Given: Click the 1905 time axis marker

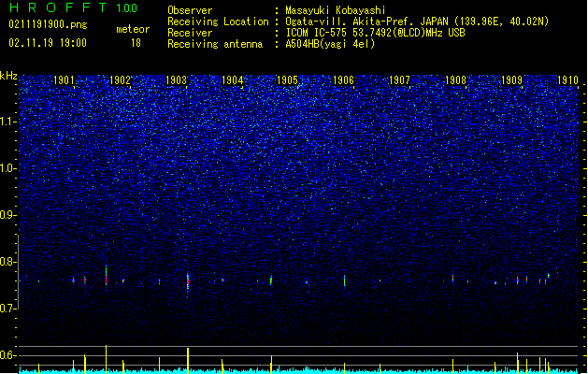Looking at the screenshot, I should pos(287,80).
